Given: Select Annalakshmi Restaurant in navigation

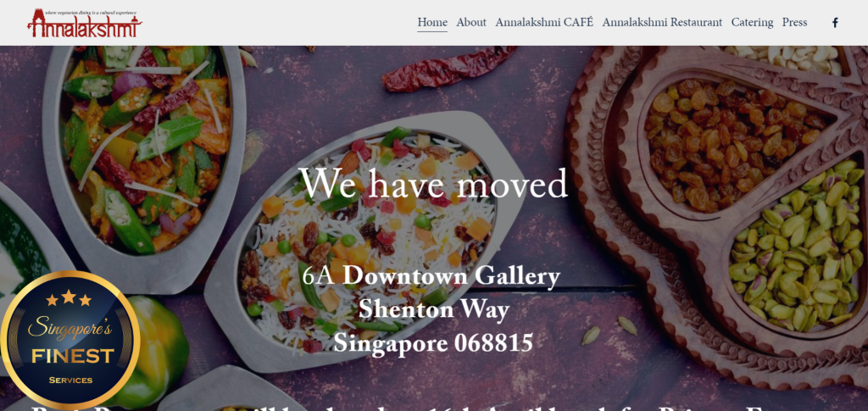Looking at the screenshot, I should coord(662,23).
